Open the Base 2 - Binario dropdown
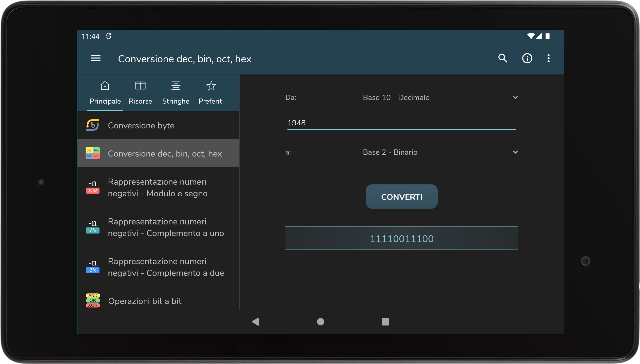This screenshot has height=364, width=640. coord(440,152)
